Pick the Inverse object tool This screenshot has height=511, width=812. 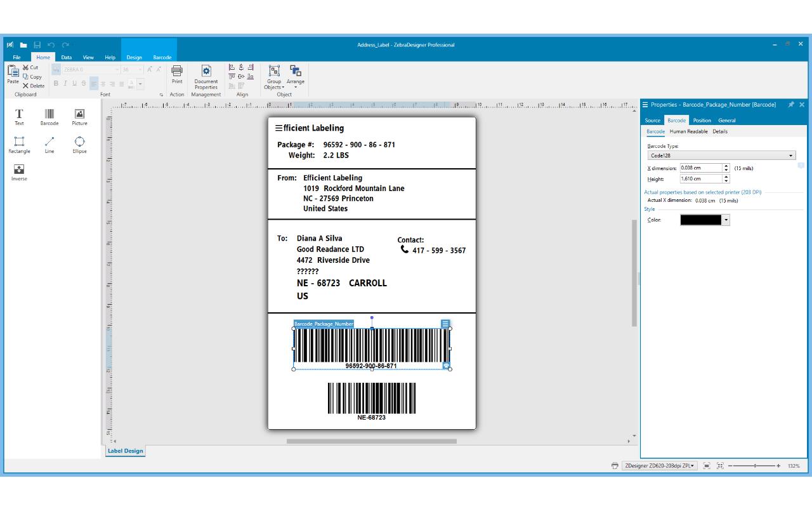[x=19, y=172]
